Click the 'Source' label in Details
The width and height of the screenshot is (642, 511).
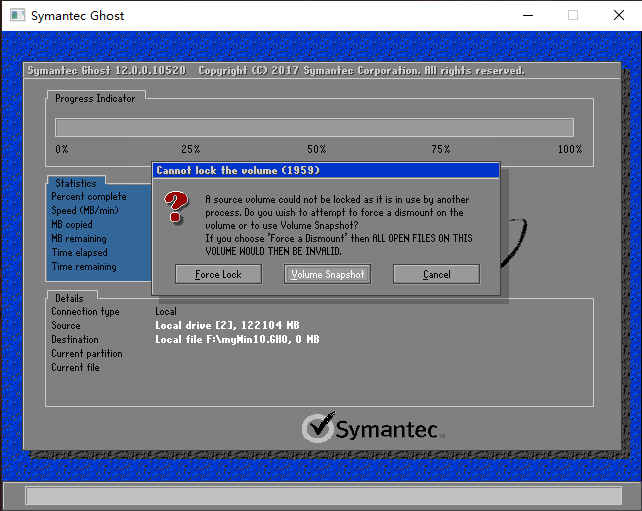coord(66,326)
